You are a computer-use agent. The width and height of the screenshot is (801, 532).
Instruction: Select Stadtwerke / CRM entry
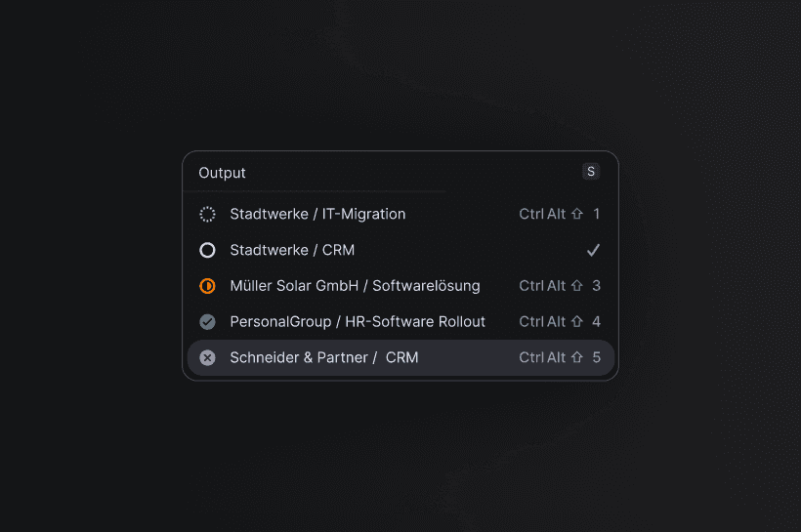(292, 250)
